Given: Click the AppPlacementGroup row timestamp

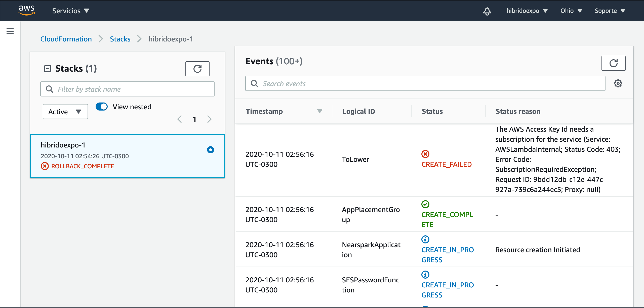Looking at the screenshot, I should pos(279,214).
